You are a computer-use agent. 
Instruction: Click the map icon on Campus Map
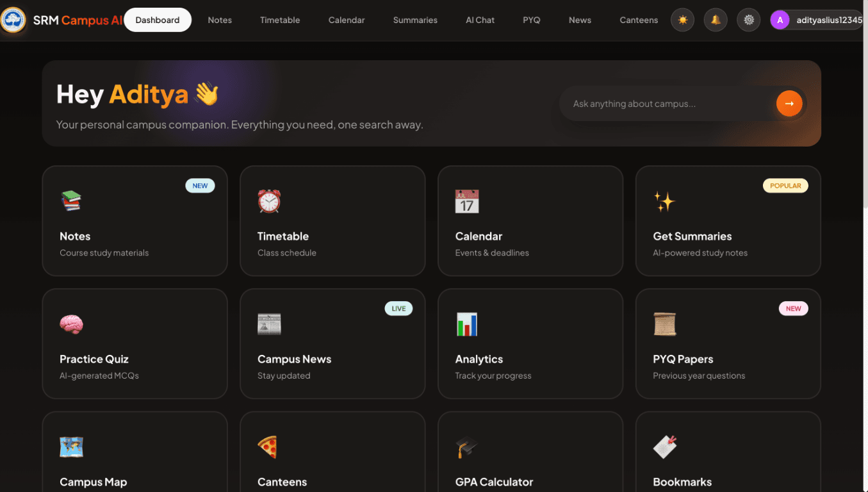click(x=71, y=447)
